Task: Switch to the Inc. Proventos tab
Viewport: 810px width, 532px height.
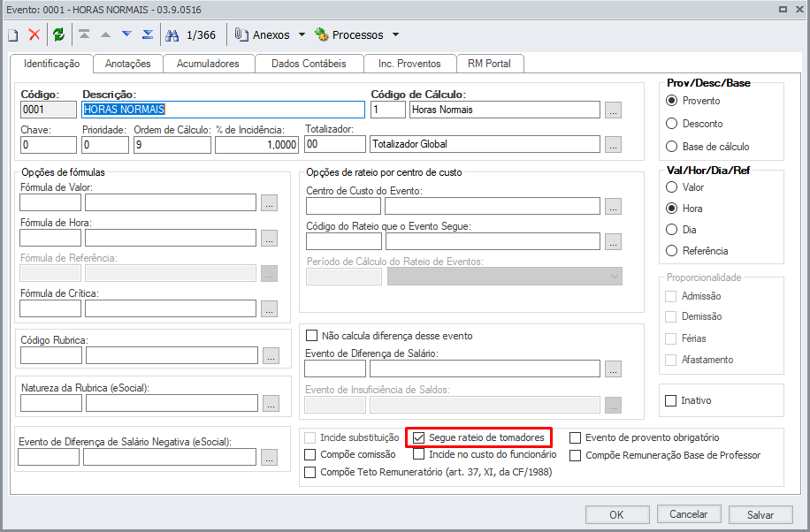Action: click(x=409, y=64)
